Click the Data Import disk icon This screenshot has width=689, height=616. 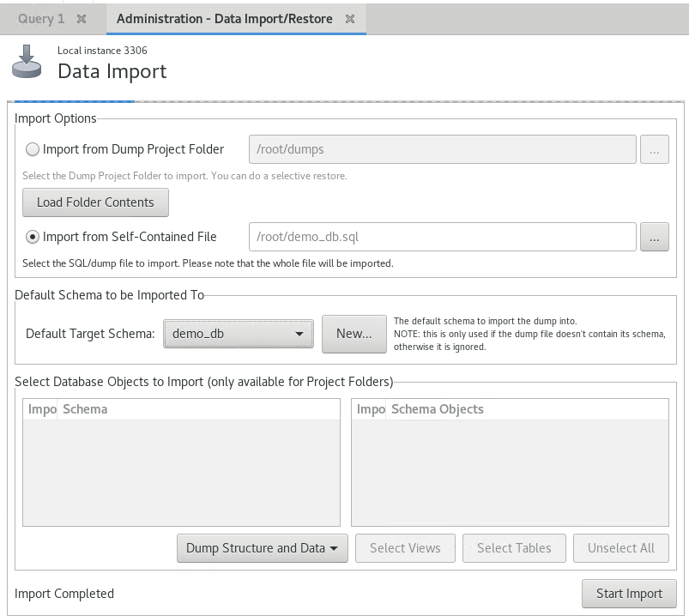pos(27,62)
